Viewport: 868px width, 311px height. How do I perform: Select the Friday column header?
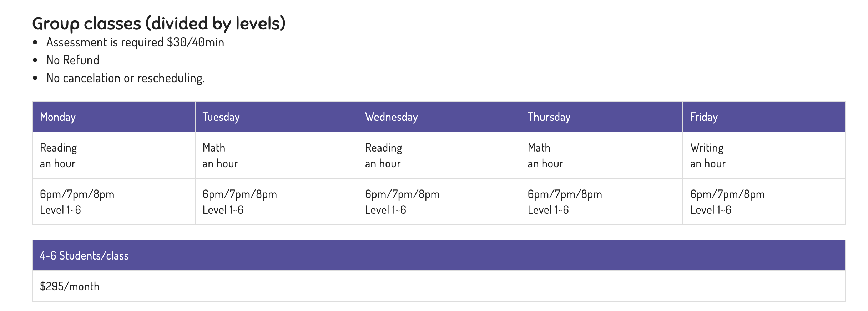coord(764,117)
